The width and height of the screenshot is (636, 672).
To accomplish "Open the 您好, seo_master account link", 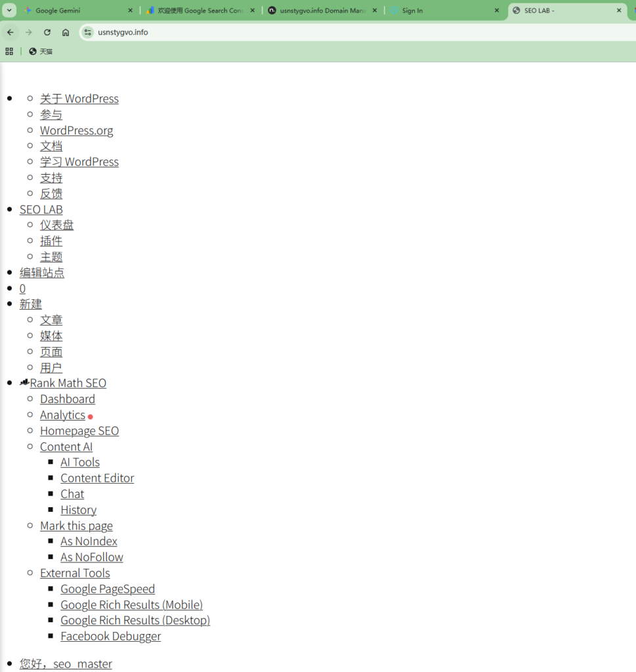I will tap(66, 664).
